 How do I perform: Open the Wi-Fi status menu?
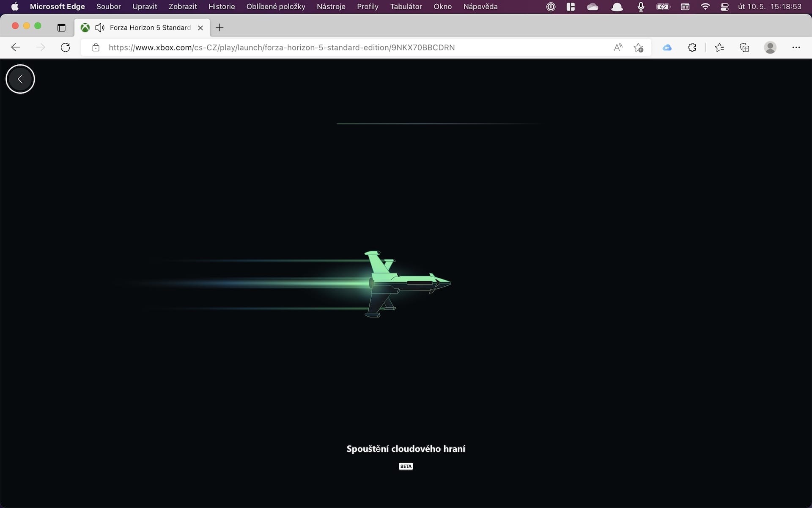tap(705, 7)
